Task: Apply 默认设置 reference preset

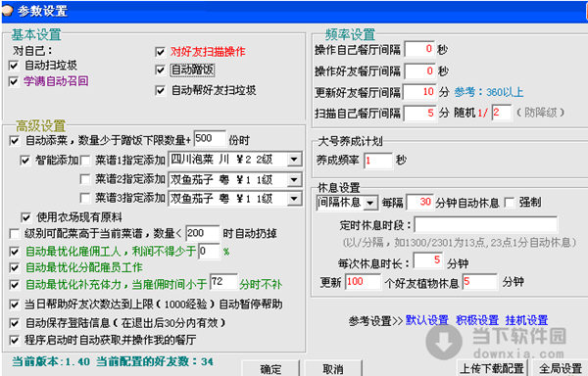Action: click(427, 320)
